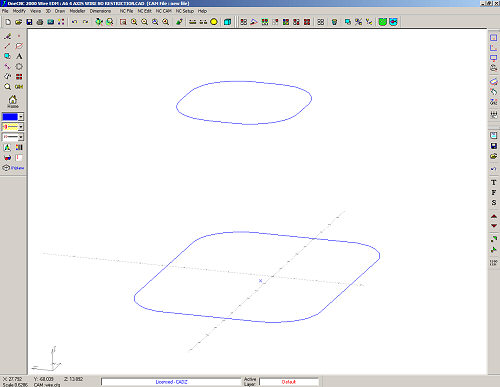Screen dimensions: 500x387
Task: Switch to Top view with T
Action: coord(494,182)
